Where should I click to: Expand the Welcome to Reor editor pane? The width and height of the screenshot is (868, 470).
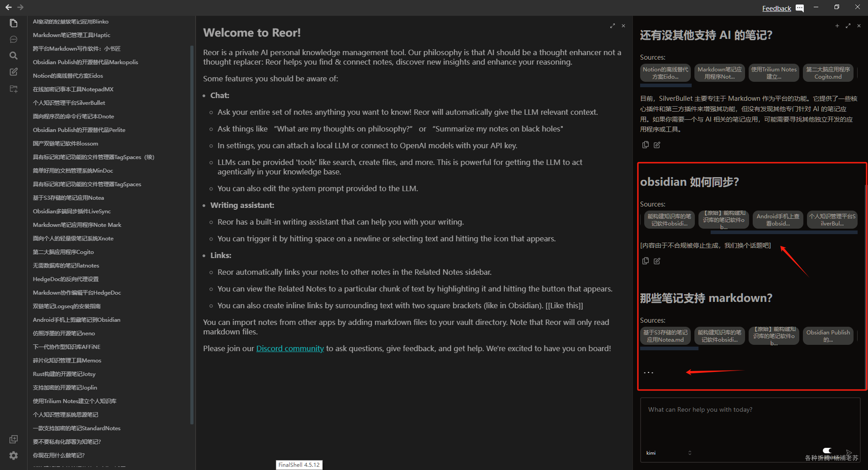click(613, 26)
